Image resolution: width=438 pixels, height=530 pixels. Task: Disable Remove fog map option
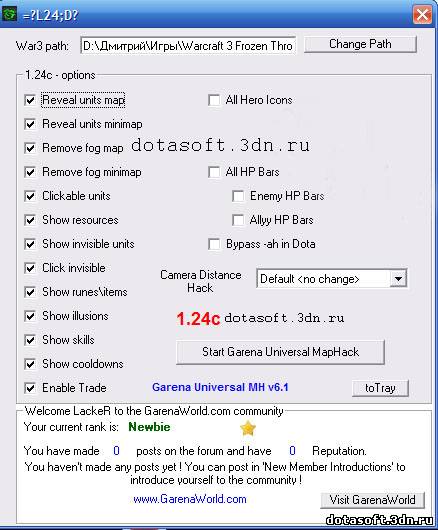click(x=30, y=148)
